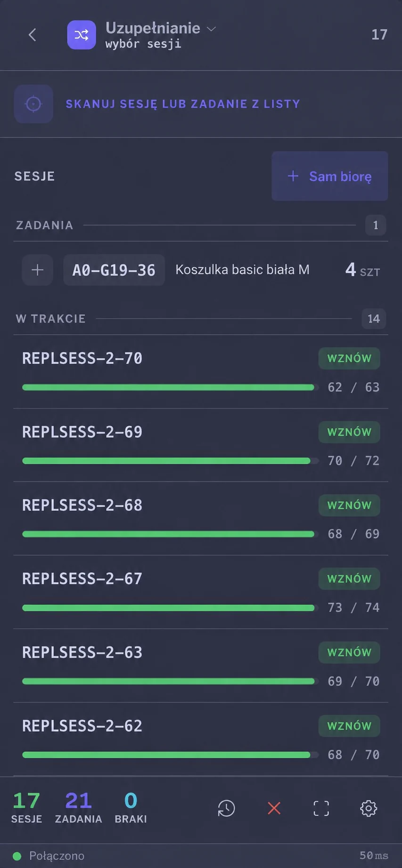
Task: Add task A0-G19-36 with the plus icon
Action: pos(37,270)
